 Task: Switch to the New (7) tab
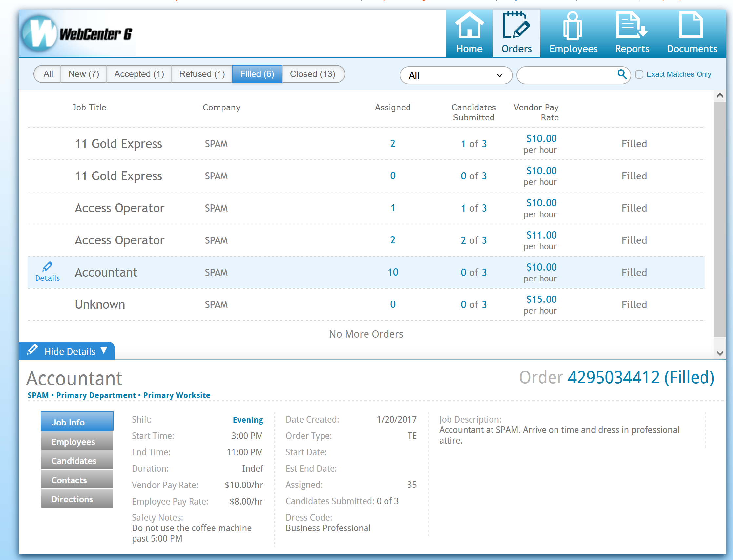(x=83, y=74)
